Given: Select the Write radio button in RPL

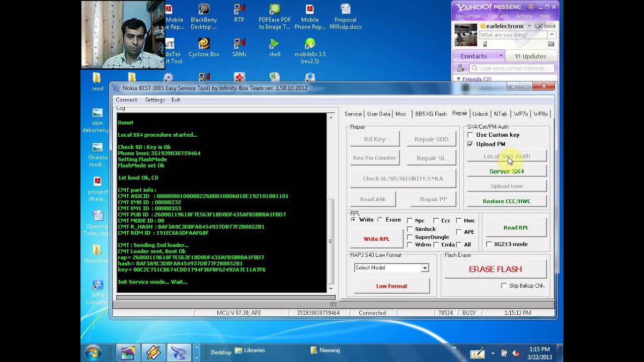Looking at the screenshot, I should [354, 220].
